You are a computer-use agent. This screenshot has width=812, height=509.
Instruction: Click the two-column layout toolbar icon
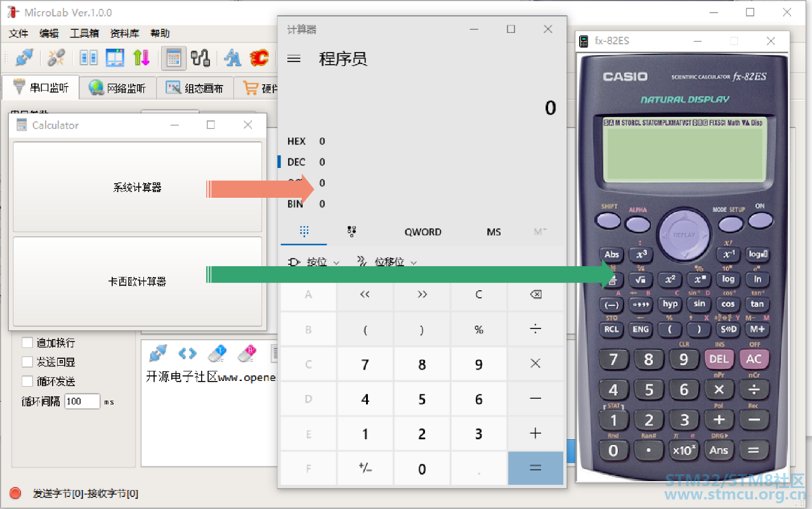(89, 58)
